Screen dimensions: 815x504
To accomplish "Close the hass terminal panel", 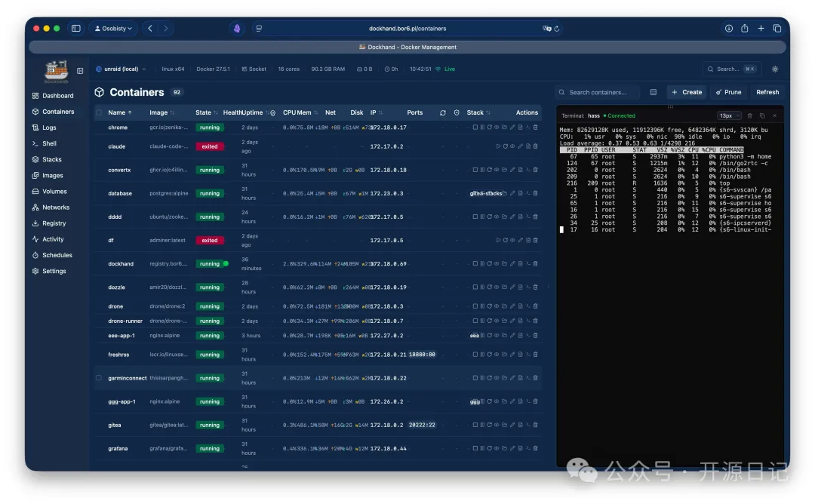I will [x=774, y=116].
